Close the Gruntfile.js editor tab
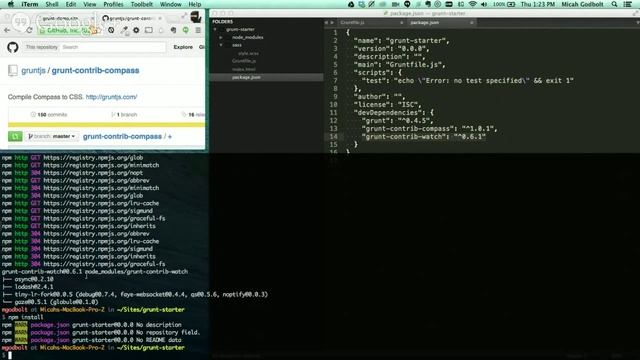 point(402,22)
